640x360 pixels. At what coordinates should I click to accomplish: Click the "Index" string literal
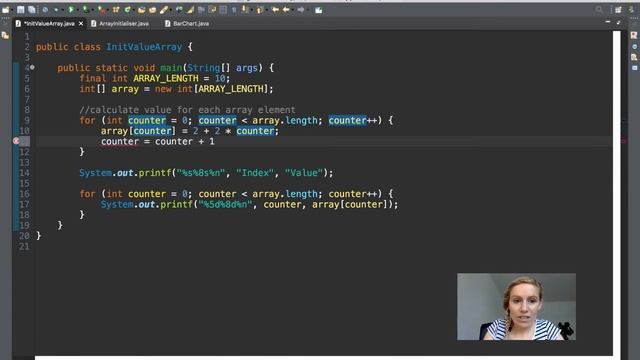point(255,173)
